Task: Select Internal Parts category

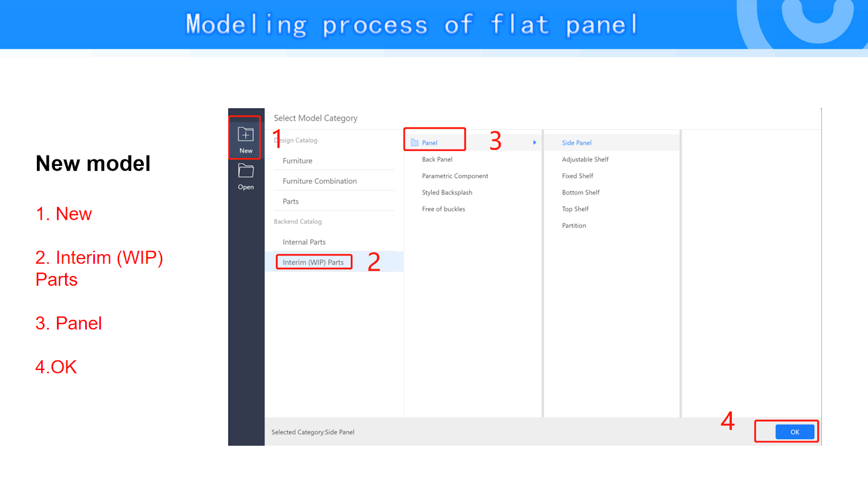Action: click(304, 242)
